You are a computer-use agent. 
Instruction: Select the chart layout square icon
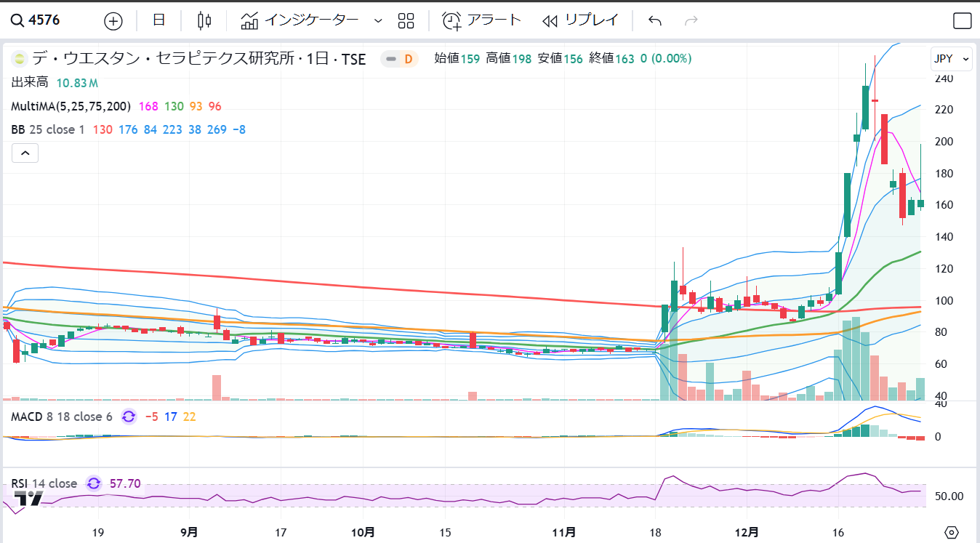[962, 20]
